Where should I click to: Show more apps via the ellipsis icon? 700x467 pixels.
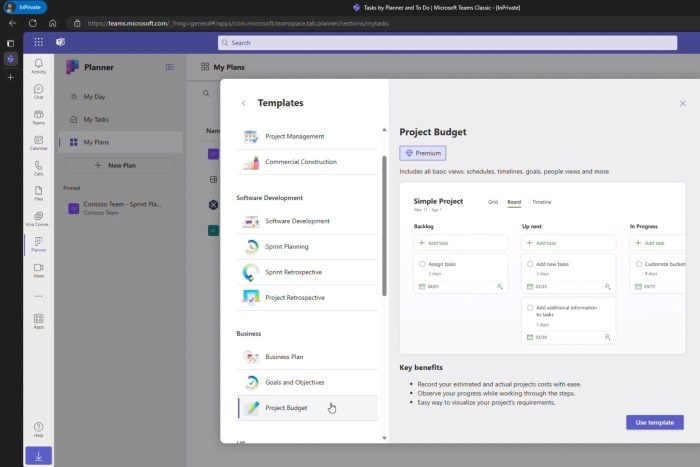(38, 296)
